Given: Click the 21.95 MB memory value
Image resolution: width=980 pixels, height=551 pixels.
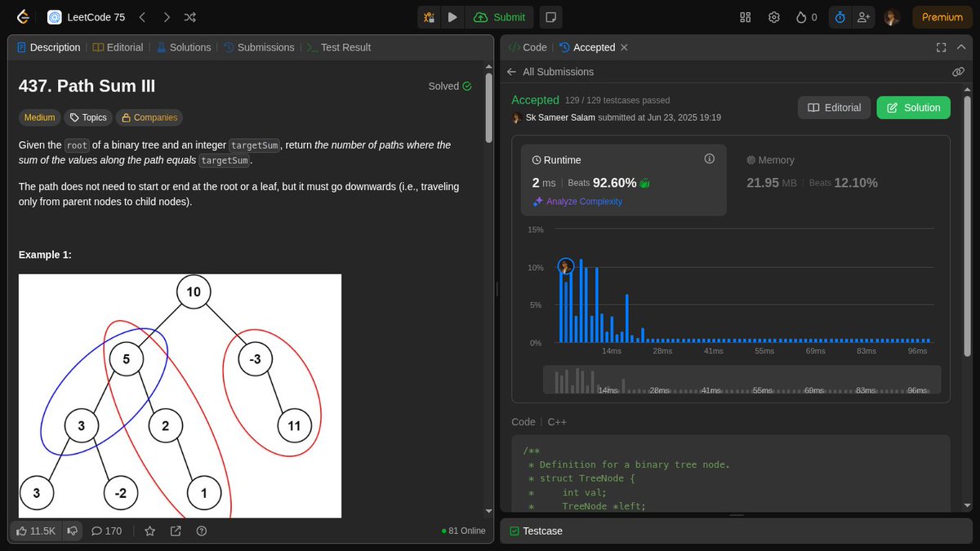Looking at the screenshot, I should [x=772, y=183].
